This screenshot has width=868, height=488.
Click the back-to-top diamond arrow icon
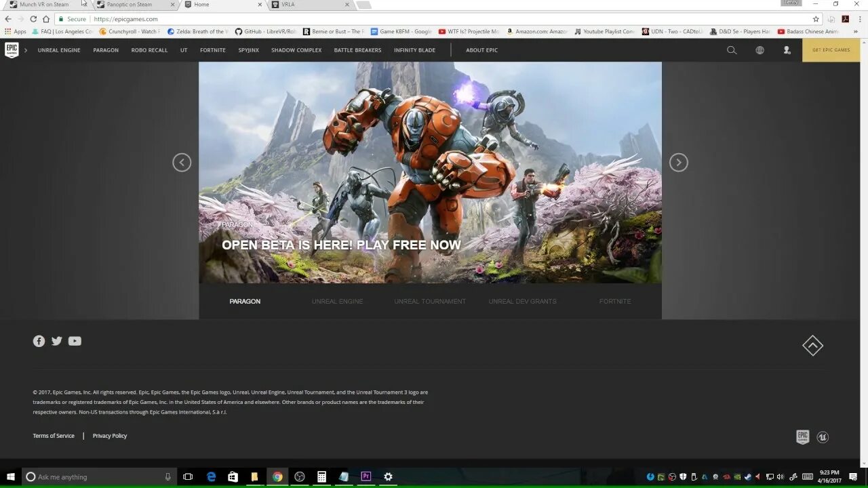812,346
